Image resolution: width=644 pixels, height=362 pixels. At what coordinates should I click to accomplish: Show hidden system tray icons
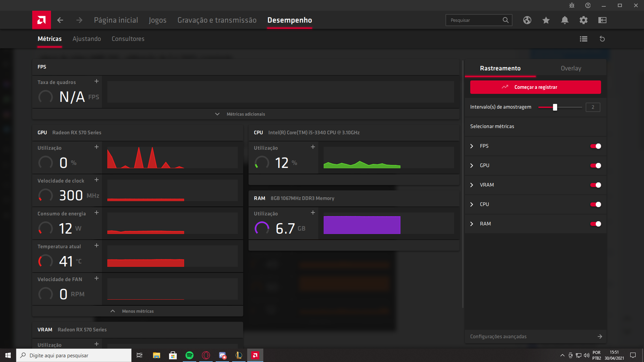pyautogui.click(x=562, y=355)
